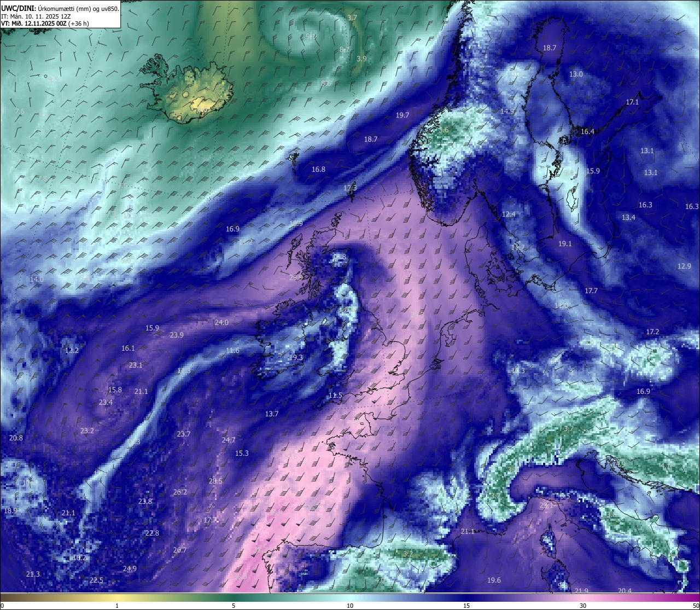Click the 17.2 value label
Screen dimensions: 700x610
(652, 332)
